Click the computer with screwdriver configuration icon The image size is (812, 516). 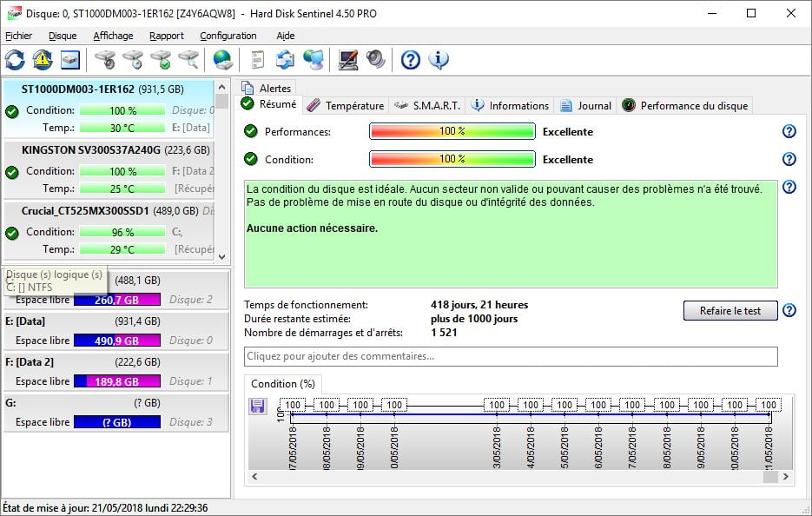[348, 60]
